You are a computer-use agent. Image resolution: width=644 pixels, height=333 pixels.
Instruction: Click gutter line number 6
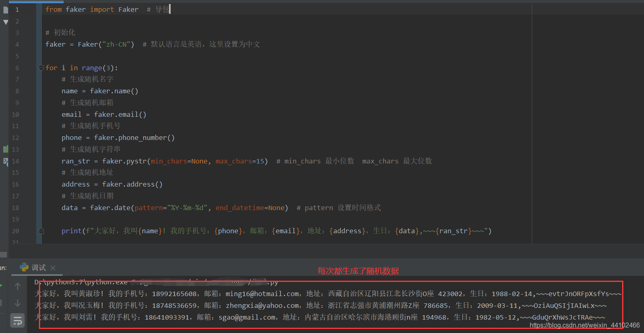(x=17, y=68)
